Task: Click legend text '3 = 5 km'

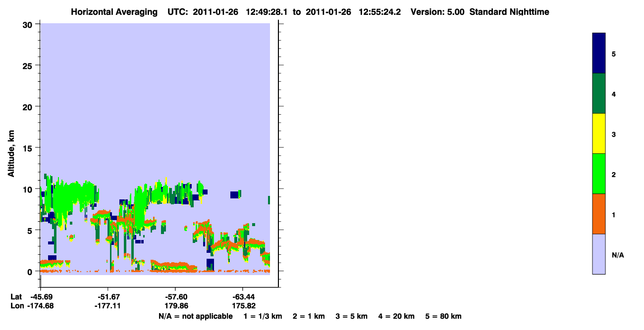Action: 352,316
